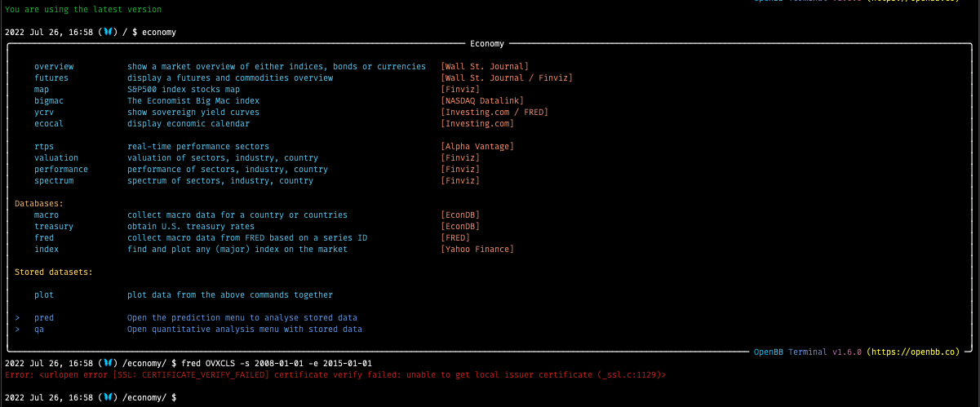980x407 pixels.
Task: Choose the ycrv yield curves command
Action: pyautogui.click(x=44, y=112)
